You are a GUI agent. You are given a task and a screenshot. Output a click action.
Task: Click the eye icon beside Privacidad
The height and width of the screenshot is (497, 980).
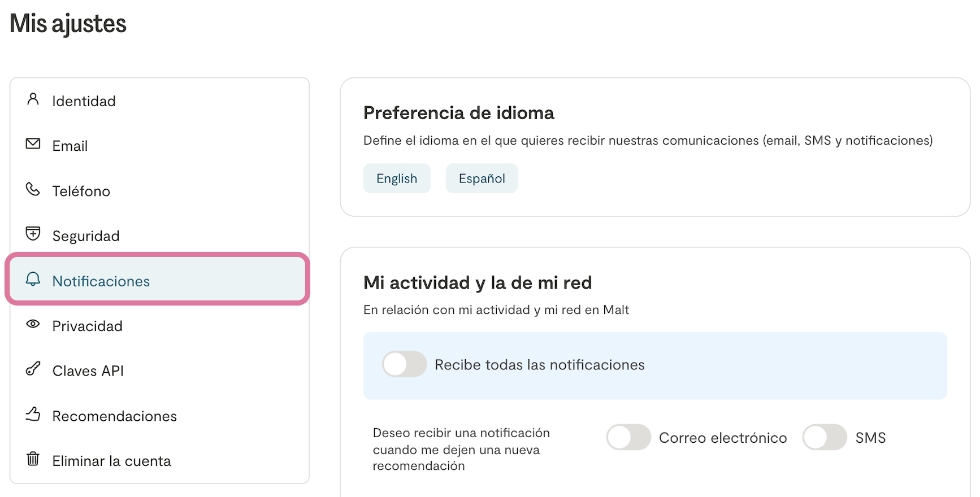coord(33,324)
